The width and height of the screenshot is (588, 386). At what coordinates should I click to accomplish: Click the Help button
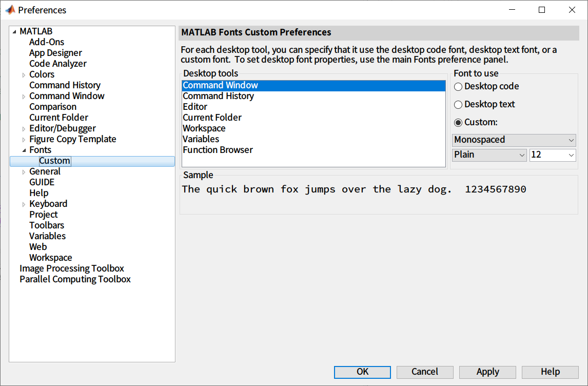[550, 372]
